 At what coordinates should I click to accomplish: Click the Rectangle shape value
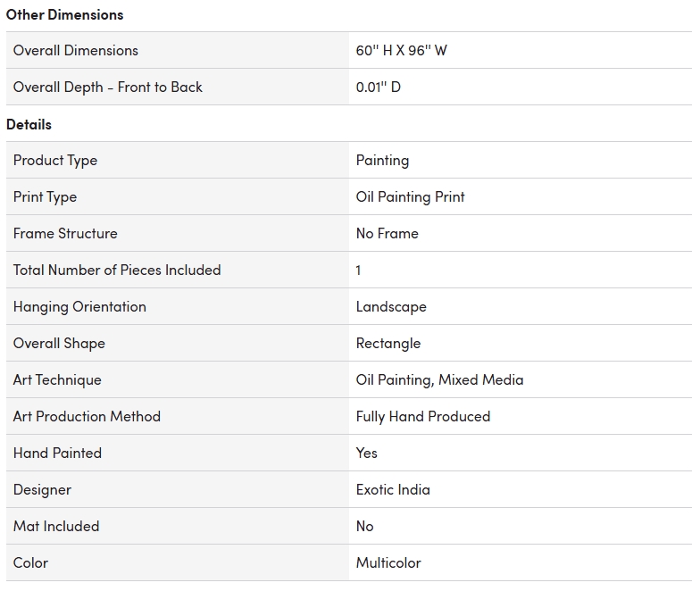388,344
